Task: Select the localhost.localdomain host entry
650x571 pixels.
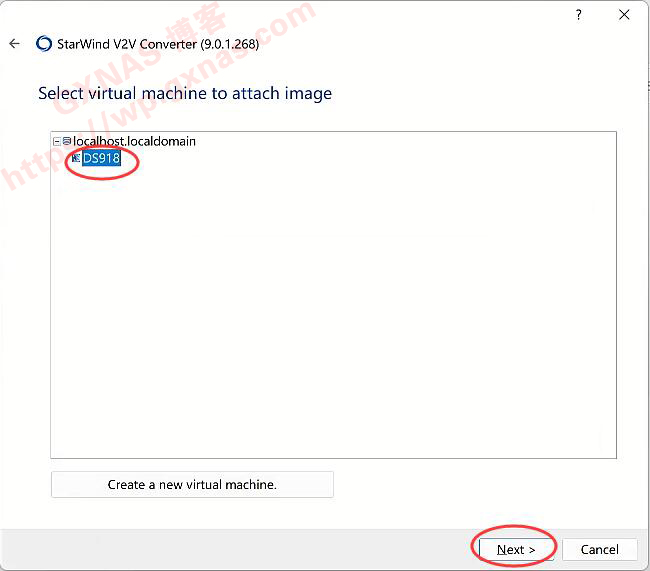Action: click(x=134, y=142)
